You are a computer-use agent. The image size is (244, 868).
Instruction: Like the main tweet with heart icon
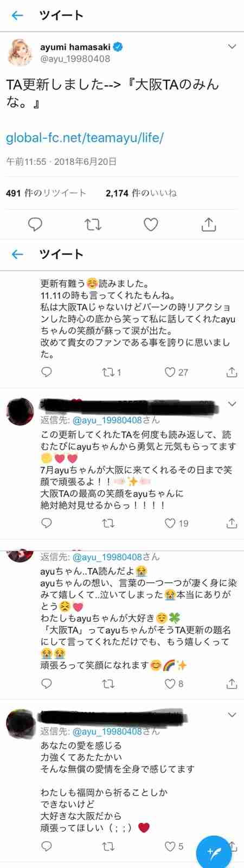coord(151,224)
